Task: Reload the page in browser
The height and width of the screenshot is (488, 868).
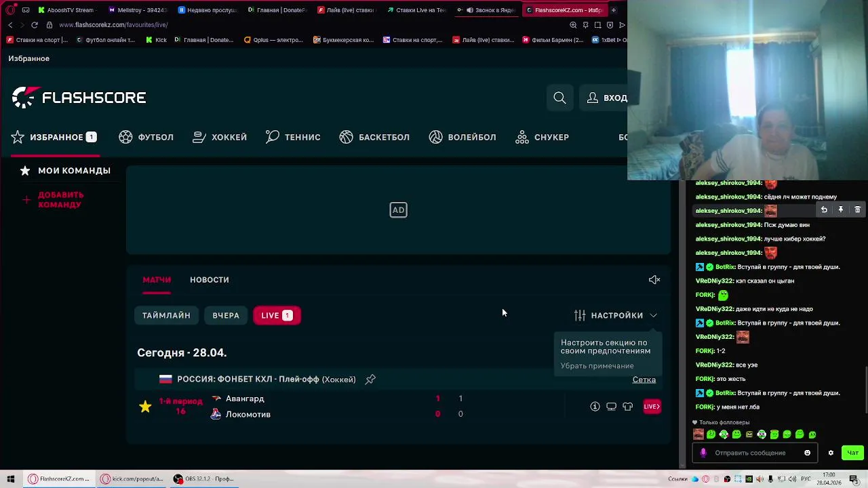Action: pos(34,25)
